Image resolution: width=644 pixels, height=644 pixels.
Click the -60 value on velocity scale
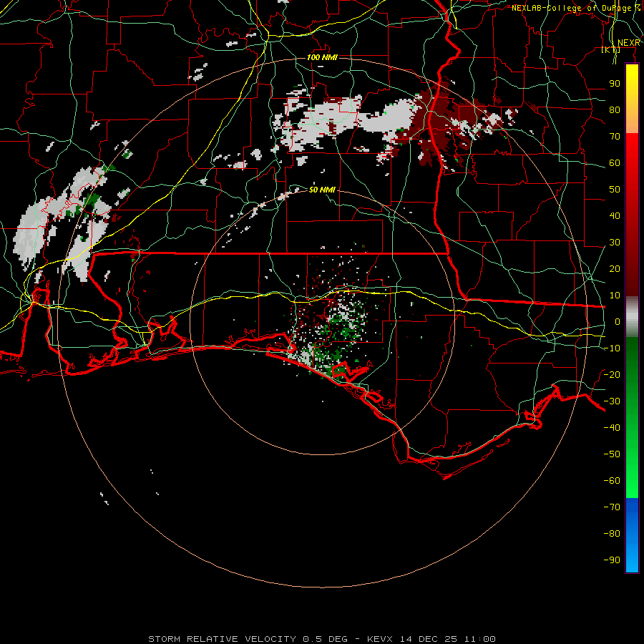pyautogui.click(x=612, y=481)
